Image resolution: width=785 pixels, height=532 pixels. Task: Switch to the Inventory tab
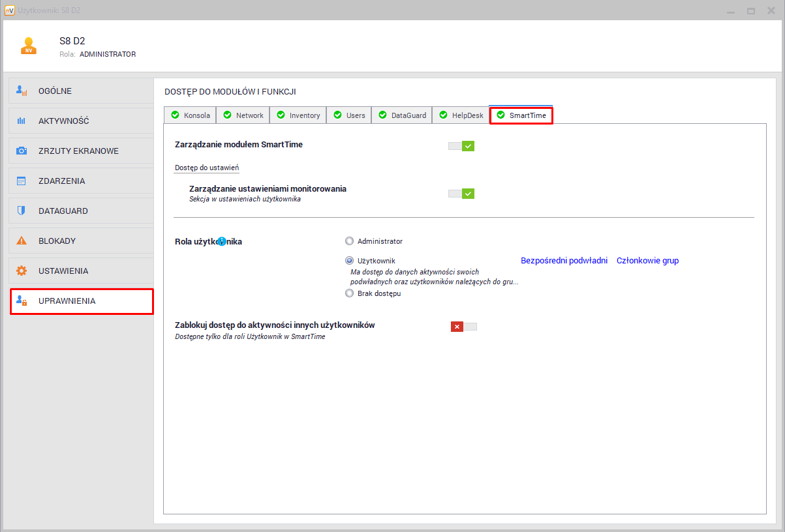click(x=298, y=115)
